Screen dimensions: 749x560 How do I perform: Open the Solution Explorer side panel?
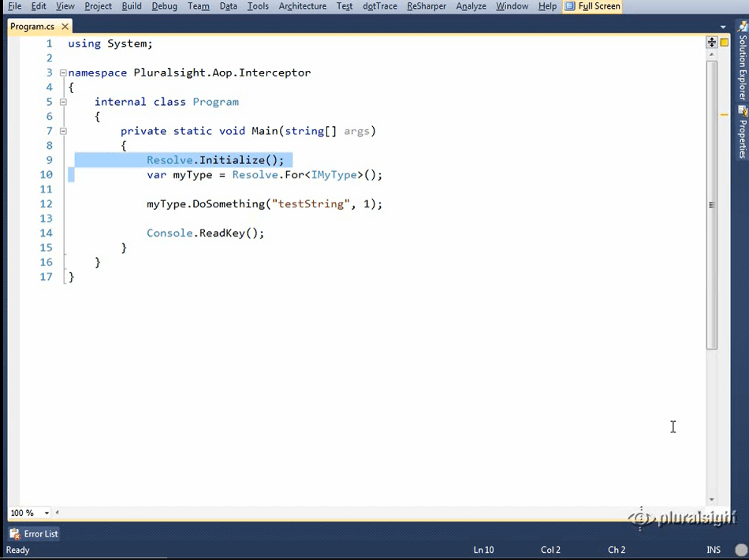pyautogui.click(x=743, y=62)
